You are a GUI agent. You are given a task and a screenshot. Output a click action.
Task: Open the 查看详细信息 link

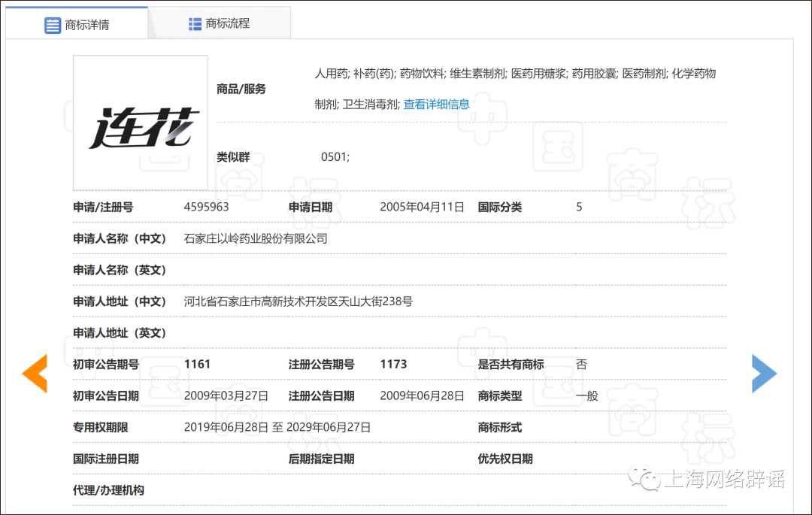tap(436, 105)
